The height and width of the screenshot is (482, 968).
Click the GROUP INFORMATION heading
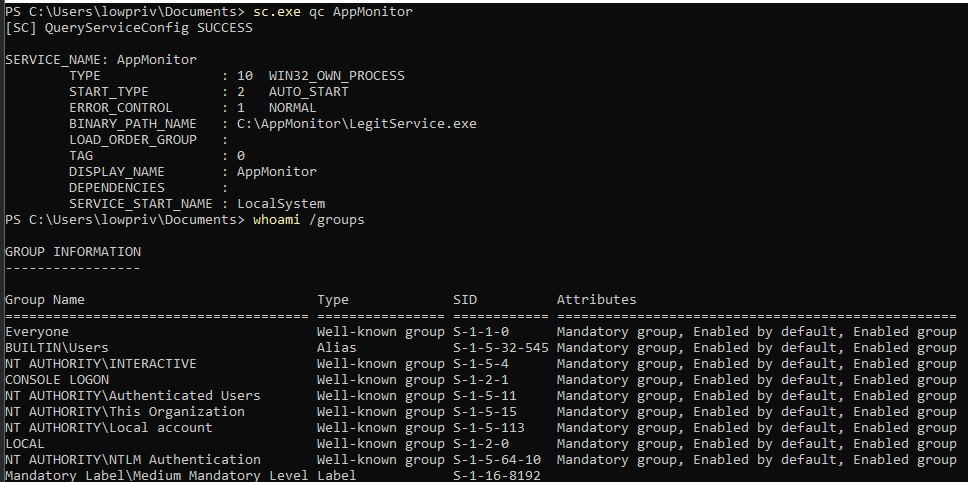tap(73, 252)
